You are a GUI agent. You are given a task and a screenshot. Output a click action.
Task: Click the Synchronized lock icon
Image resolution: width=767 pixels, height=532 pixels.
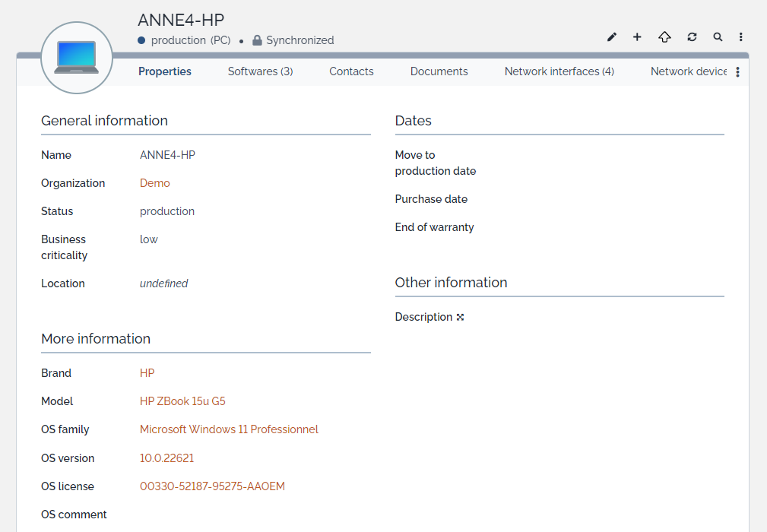click(x=257, y=40)
